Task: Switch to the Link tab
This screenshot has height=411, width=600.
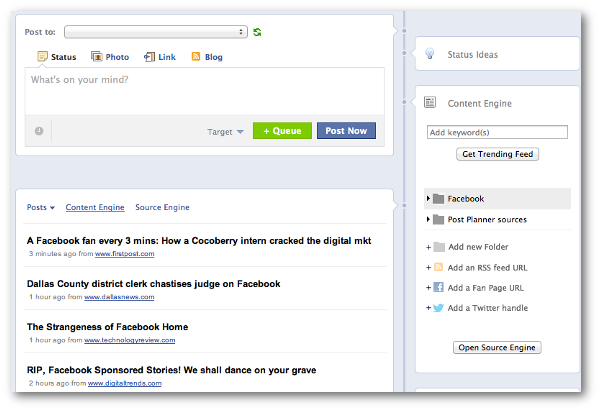Action: point(160,57)
